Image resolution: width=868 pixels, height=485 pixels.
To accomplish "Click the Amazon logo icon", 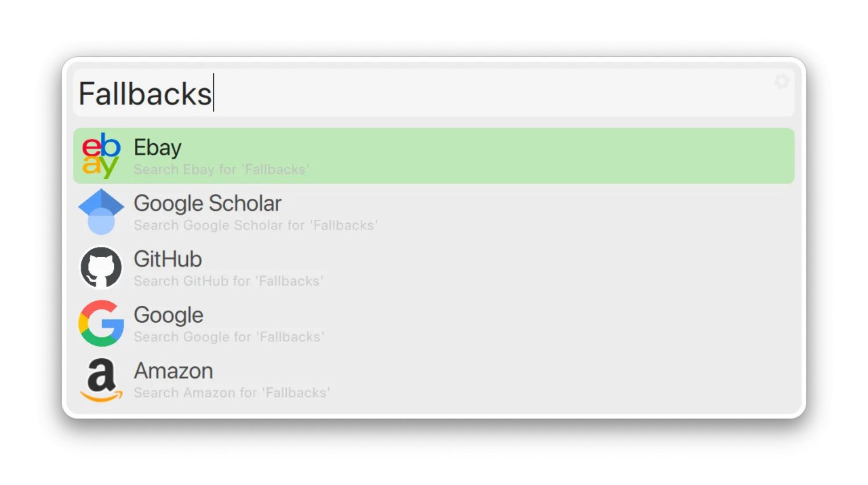I will tap(101, 380).
